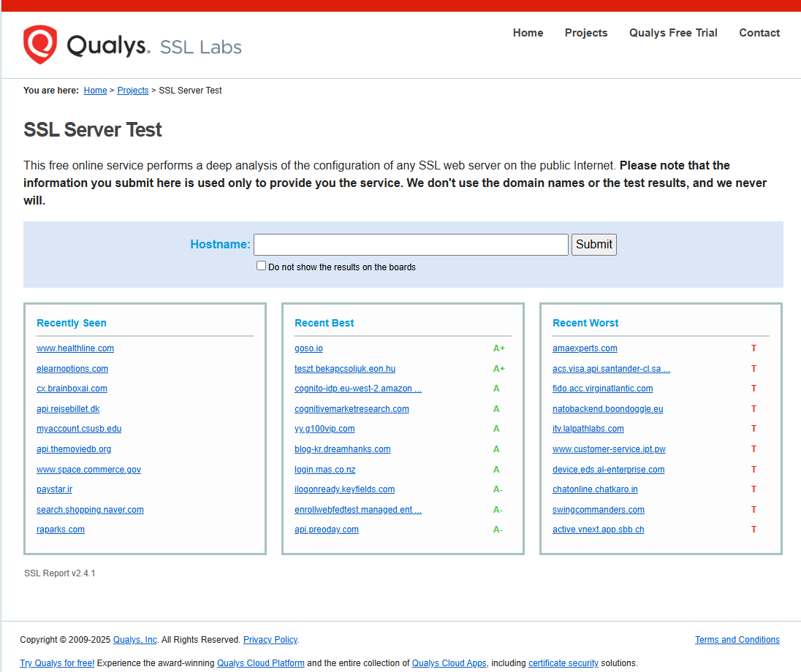
Task: Open Qualys Free Trial menu item
Action: 673,33
